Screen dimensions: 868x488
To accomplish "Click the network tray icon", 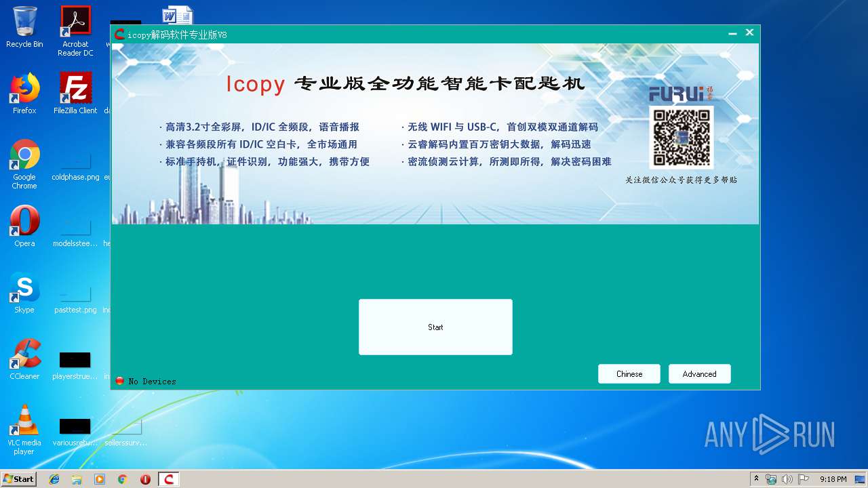I will 771,479.
